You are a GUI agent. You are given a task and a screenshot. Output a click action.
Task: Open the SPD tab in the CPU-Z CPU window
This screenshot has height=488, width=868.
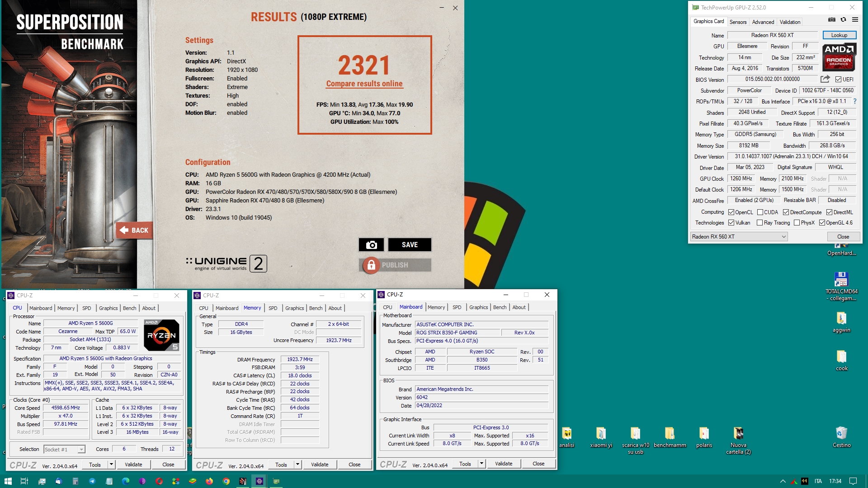(86, 308)
